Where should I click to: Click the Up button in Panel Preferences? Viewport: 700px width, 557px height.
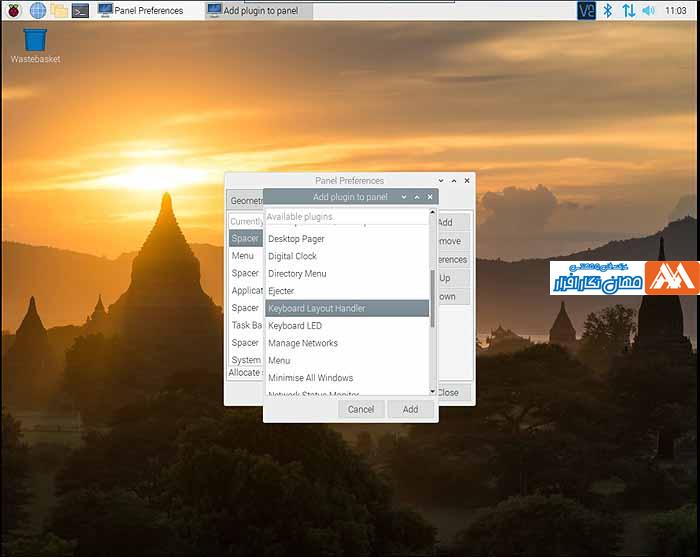(x=453, y=278)
